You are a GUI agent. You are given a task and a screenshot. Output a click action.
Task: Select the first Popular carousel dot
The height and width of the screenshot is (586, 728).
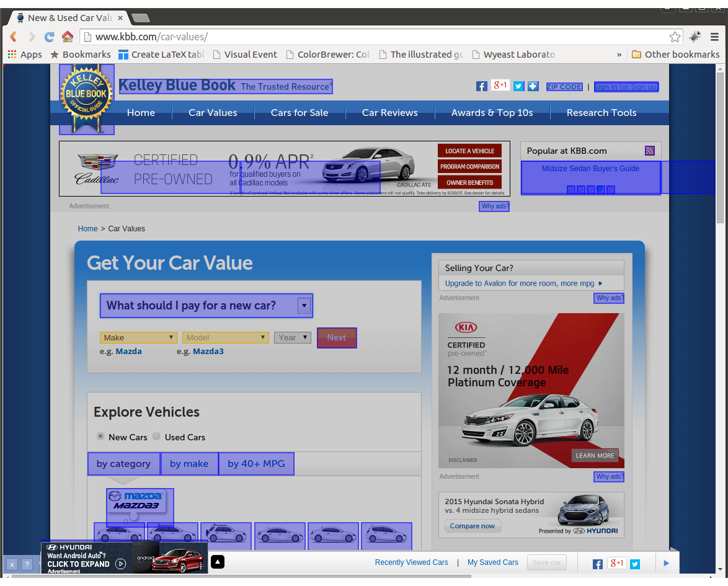pyautogui.click(x=571, y=190)
